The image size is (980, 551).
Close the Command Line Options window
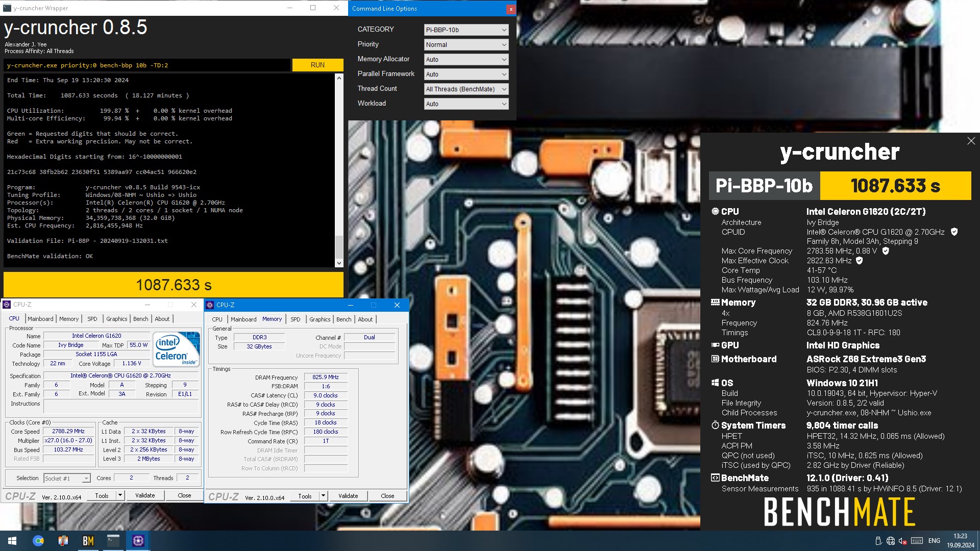(510, 9)
